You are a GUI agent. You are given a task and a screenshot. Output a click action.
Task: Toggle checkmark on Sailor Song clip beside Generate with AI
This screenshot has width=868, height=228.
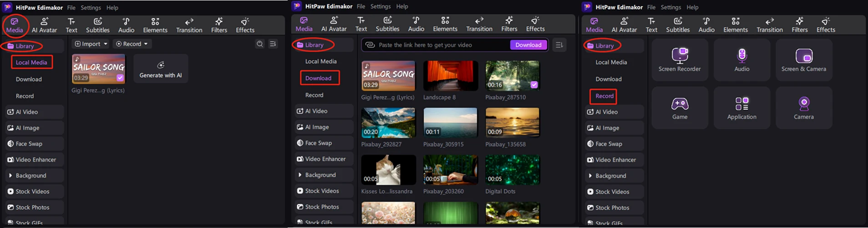(x=120, y=78)
